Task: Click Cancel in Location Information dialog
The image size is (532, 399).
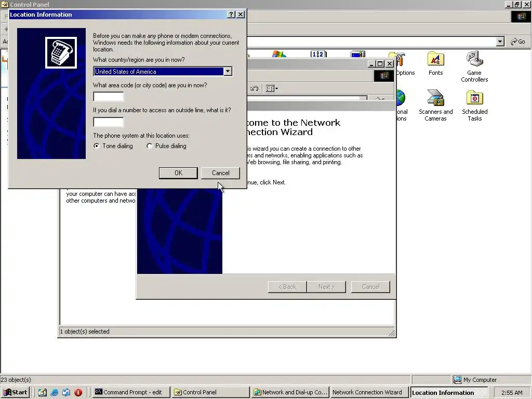Action: [220, 173]
